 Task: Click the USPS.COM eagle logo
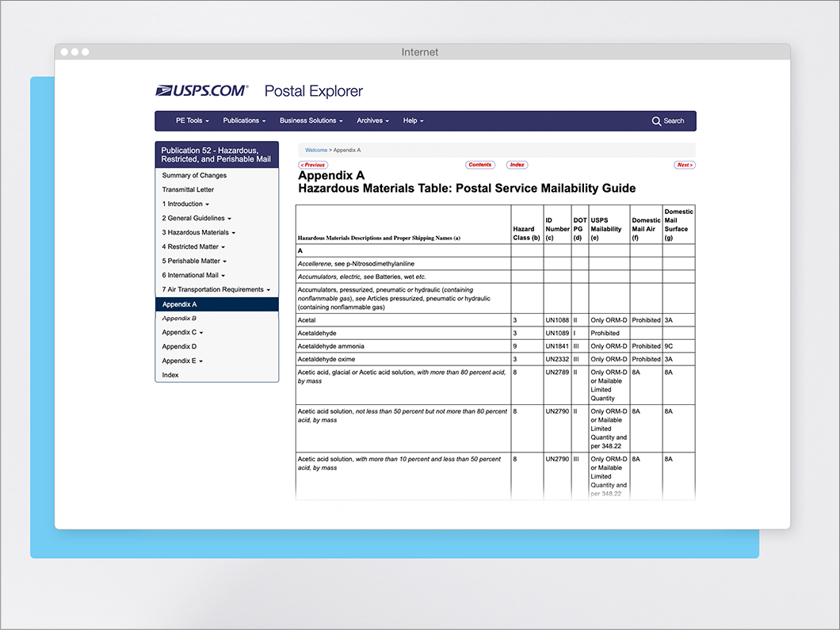point(201,90)
